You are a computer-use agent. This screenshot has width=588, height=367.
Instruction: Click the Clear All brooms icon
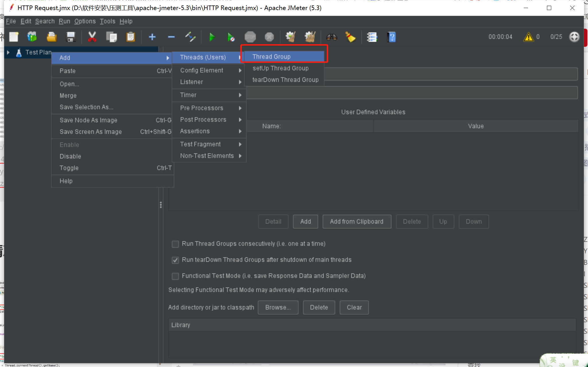pyautogui.click(x=310, y=37)
